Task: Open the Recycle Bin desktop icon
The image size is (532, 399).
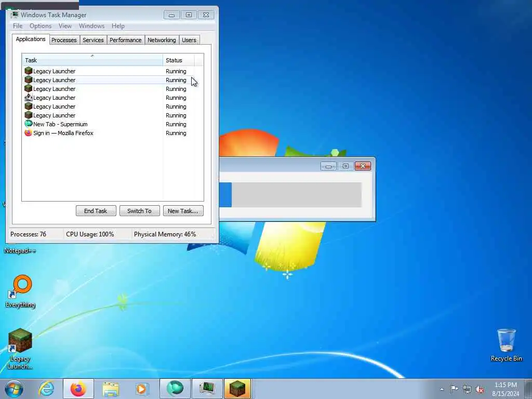Action: tap(506, 345)
